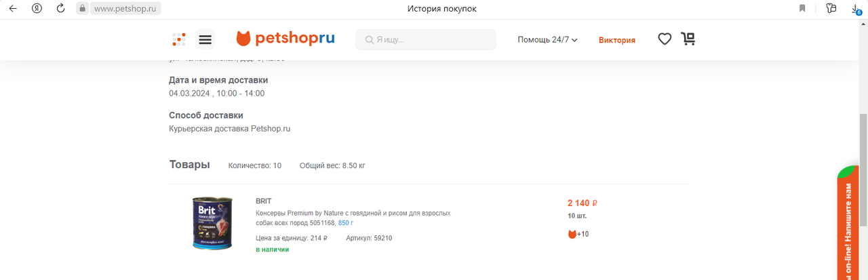Image resolution: width=868 pixels, height=280 pixels.
Task: Bookmark this page with bookmark icon
Action: click(802, 8)
